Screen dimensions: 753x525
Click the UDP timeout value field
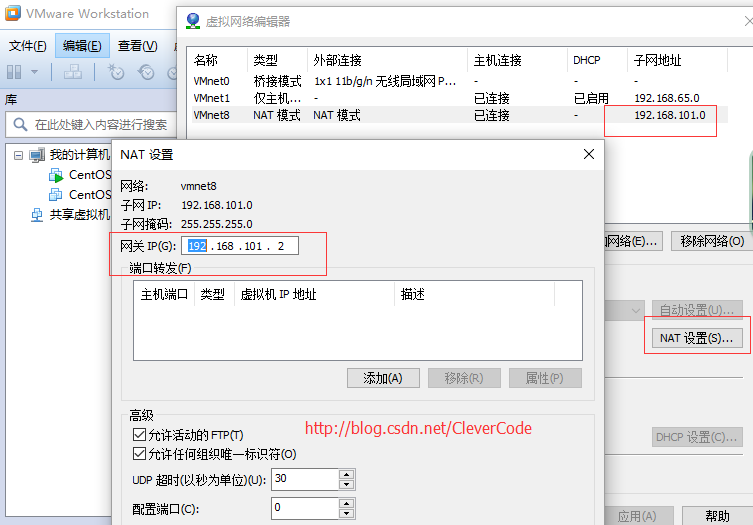click(305, 479)
